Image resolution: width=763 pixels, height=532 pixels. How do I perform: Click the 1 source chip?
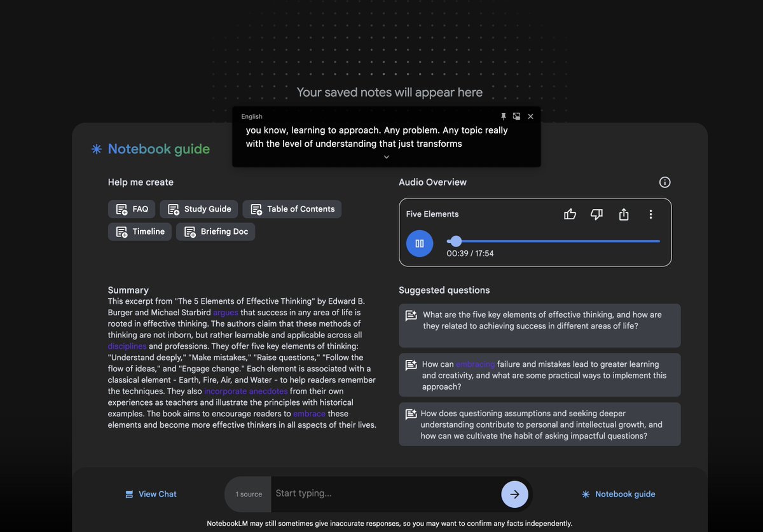(249, 494)
